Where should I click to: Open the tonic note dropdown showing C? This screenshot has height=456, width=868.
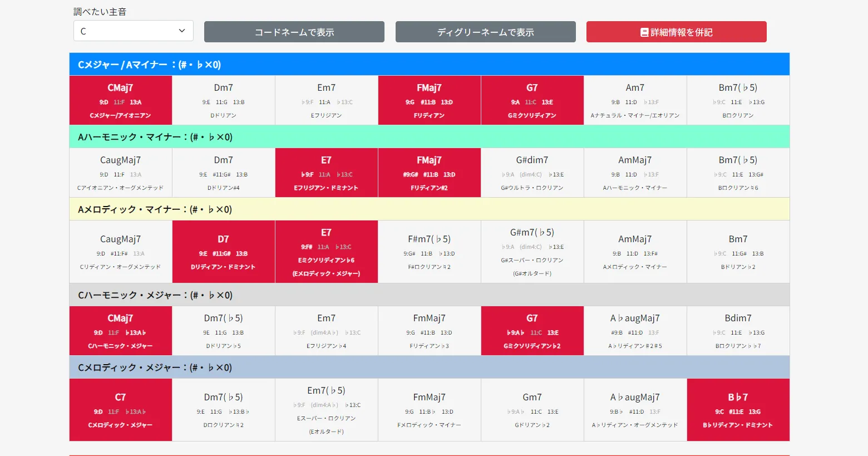tap(134, 31)
